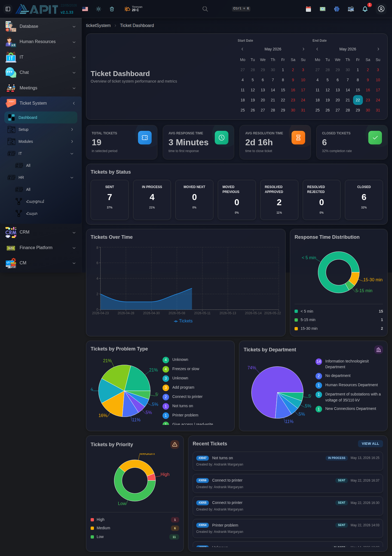Open the Modules submenu

tap(41, 141)
